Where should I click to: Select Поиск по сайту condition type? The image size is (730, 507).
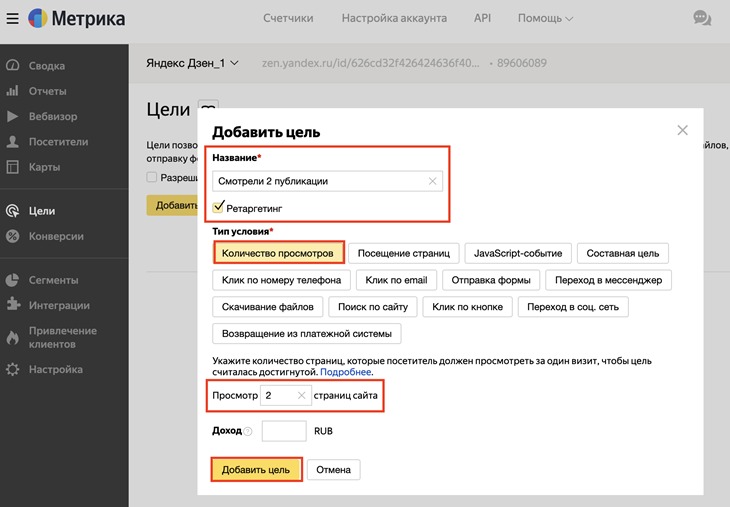click(372, 307)
